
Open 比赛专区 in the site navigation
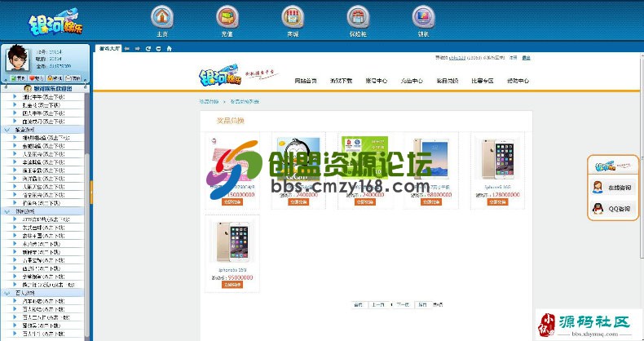click(483, 81)
